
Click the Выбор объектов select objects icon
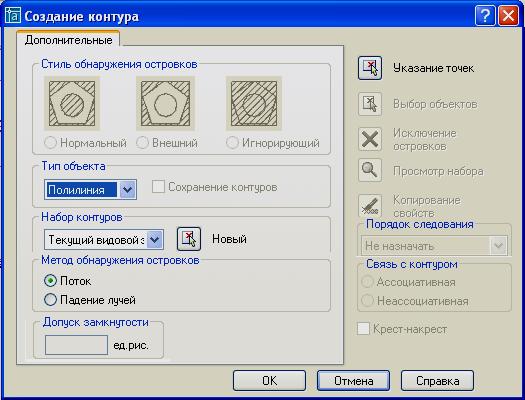point(370,104)
